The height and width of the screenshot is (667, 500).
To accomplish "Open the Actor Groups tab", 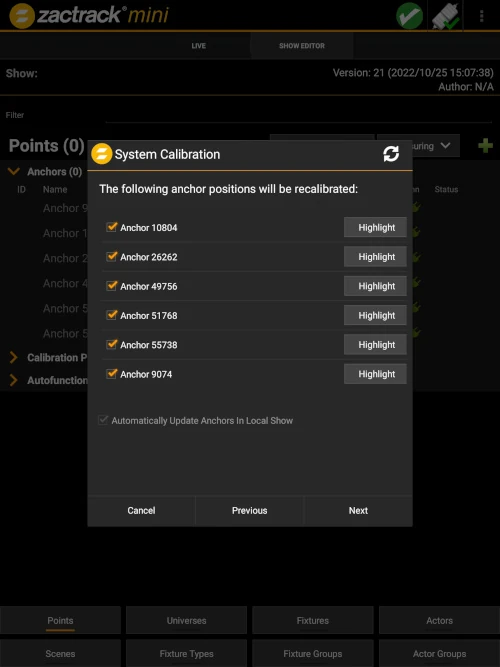I will point(440,653).
